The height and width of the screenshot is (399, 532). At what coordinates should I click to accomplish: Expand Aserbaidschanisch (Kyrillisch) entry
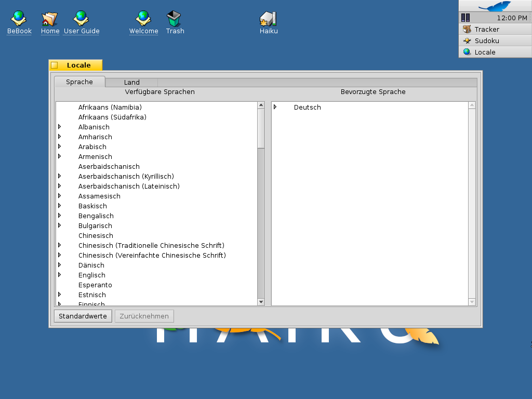point(59,176)
